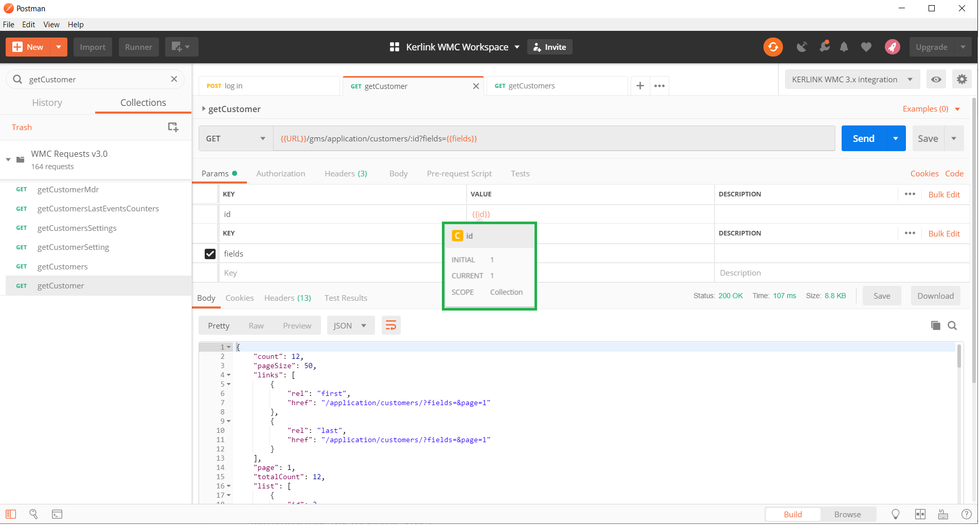The width and height of the screenshot is (980, 527).
Task: Open workspace settings gear icon
Action: tap(961, 79)
